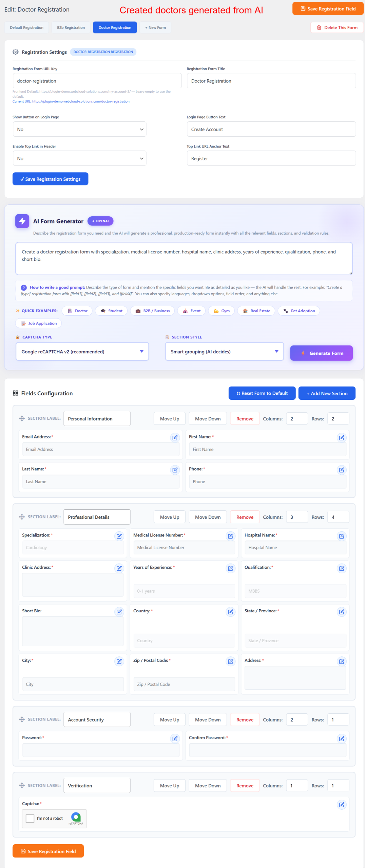Click edit icon for Phone field

(x=342, y=470)
